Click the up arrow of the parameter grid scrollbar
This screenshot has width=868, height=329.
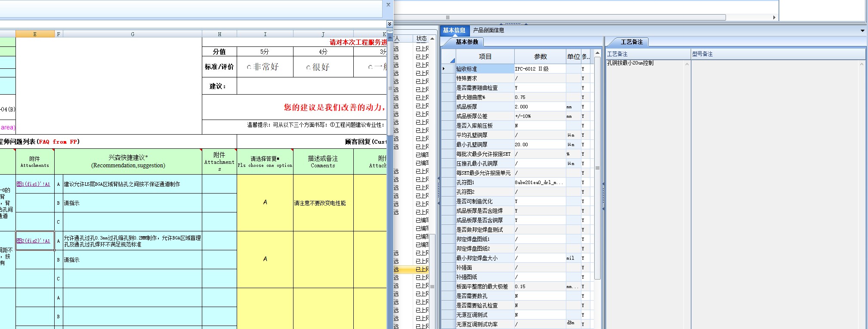pyautogui.click(x=597, y=53)
